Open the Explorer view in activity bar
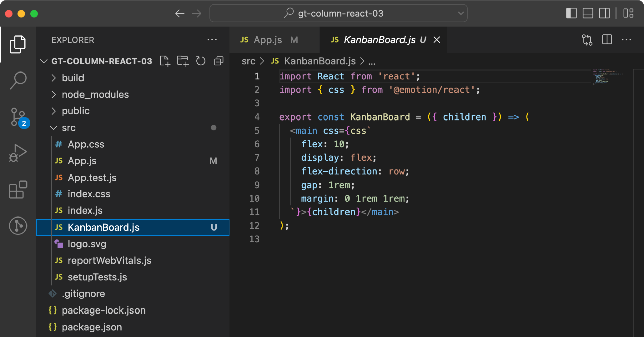Screen dimensions: 644x337 (x=18, y=44)
